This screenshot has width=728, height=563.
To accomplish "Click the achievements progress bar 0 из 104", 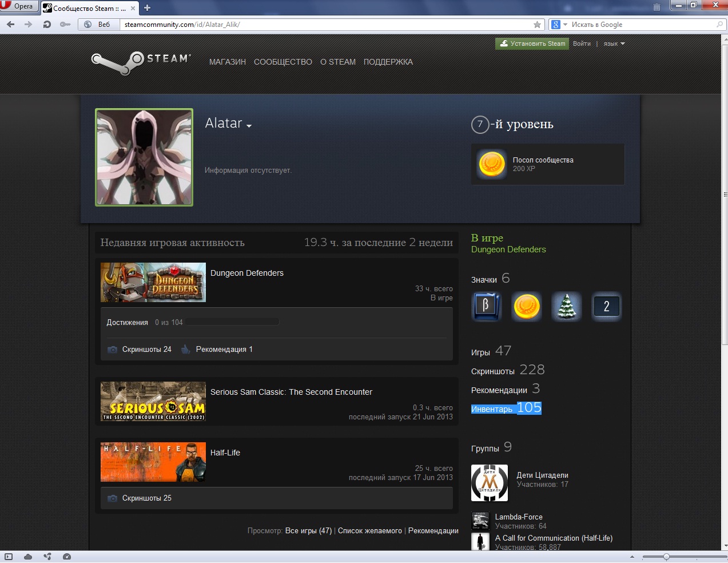I will pos(232,322).
